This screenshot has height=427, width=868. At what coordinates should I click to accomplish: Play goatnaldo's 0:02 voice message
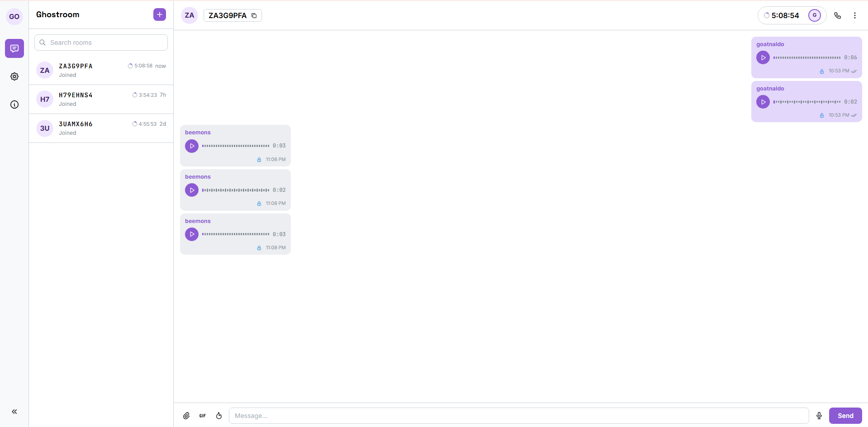pos(763,102)
